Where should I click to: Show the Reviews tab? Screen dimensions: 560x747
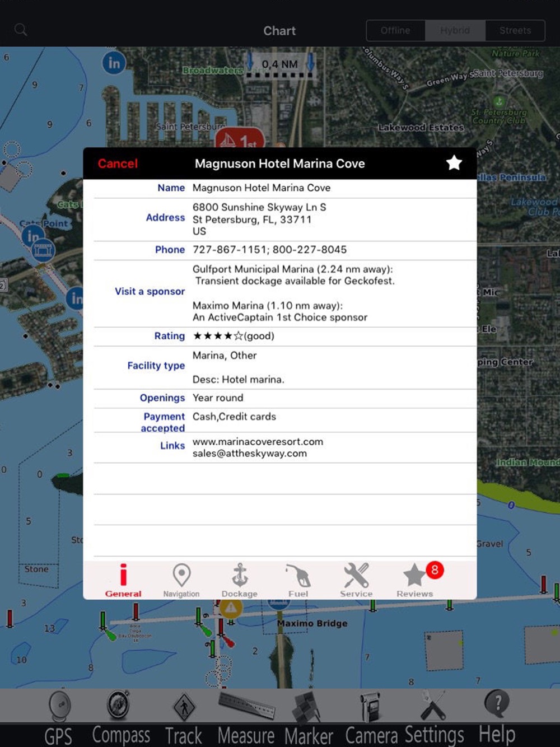415,580
